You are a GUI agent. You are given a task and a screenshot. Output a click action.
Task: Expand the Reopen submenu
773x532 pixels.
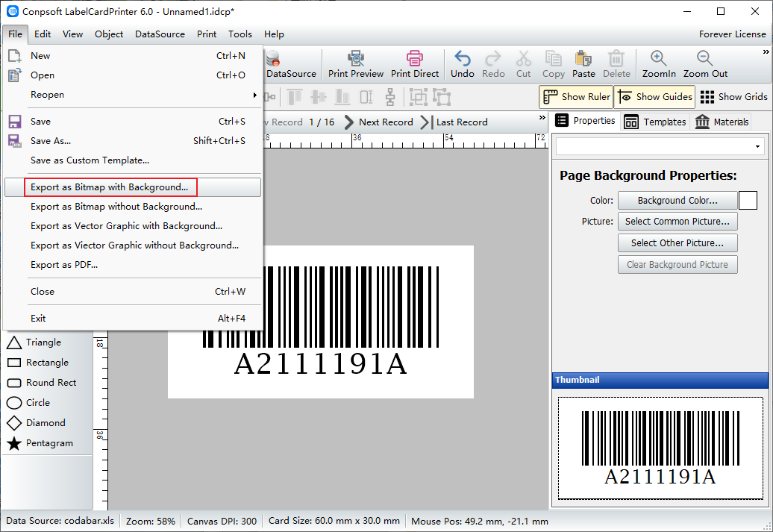tap(132, 95)
